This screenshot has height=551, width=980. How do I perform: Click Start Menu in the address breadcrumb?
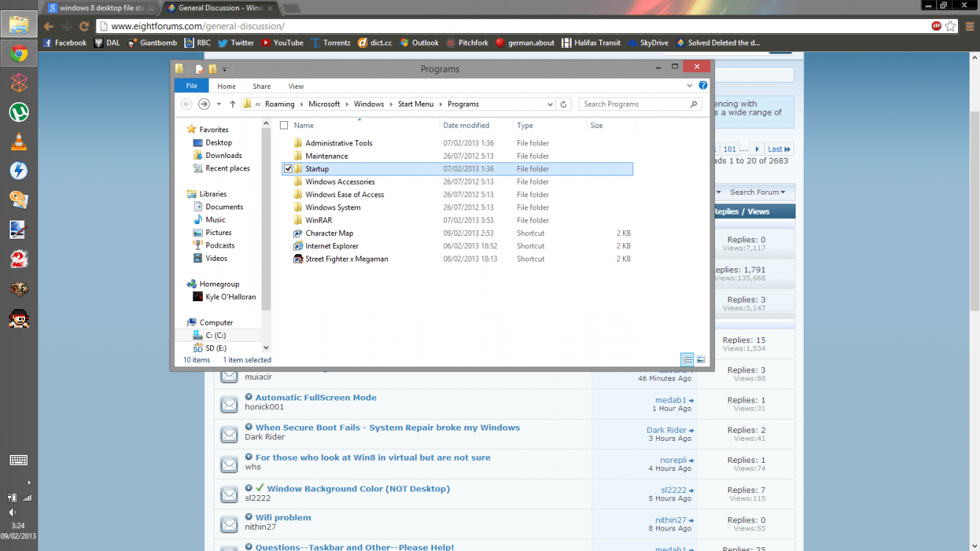[416, 104]
